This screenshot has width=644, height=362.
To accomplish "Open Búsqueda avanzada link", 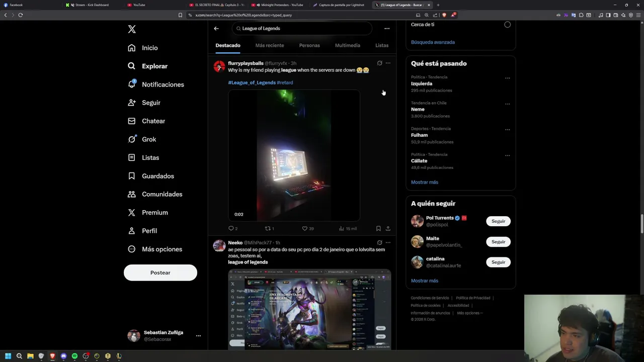I will (433, 42).
